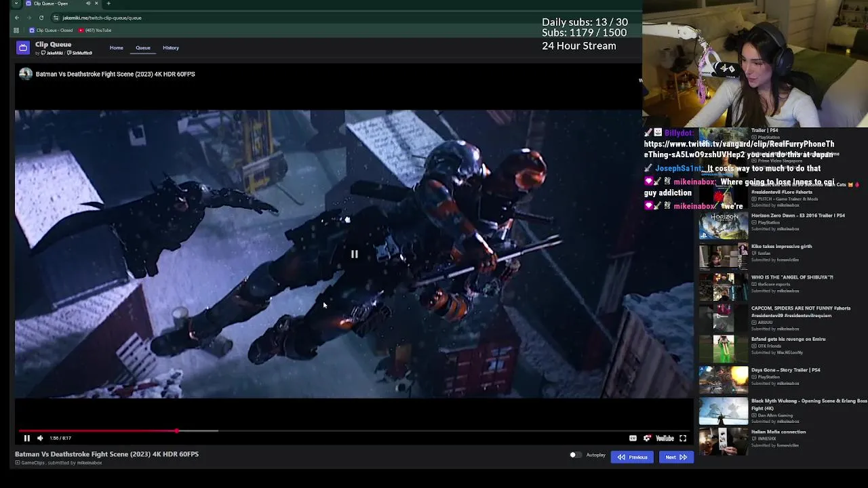868x488 pixels.
Task: Click 'Days Gone – Story Trailer | PS4' title
Action: pos(785,370)
